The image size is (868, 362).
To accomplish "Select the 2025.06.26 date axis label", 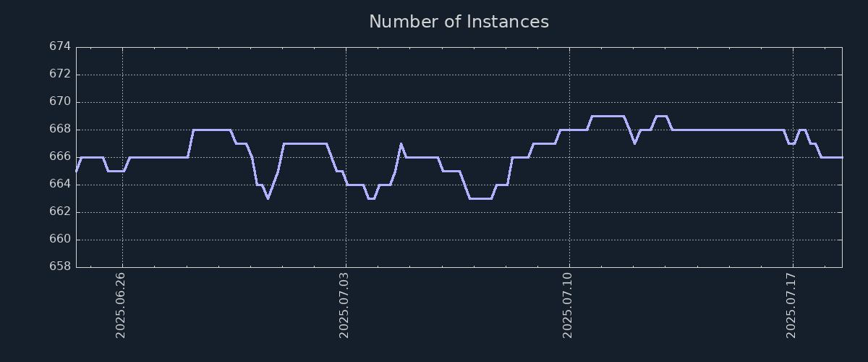I will click(x=121, y=305).
